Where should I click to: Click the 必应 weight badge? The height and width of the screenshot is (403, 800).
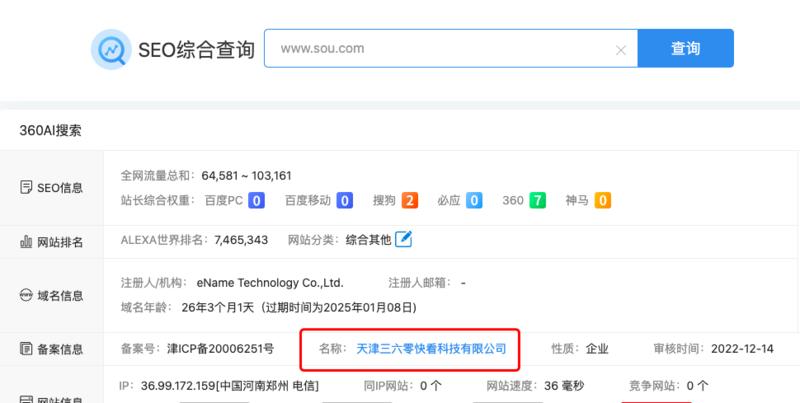pos(474,200)
